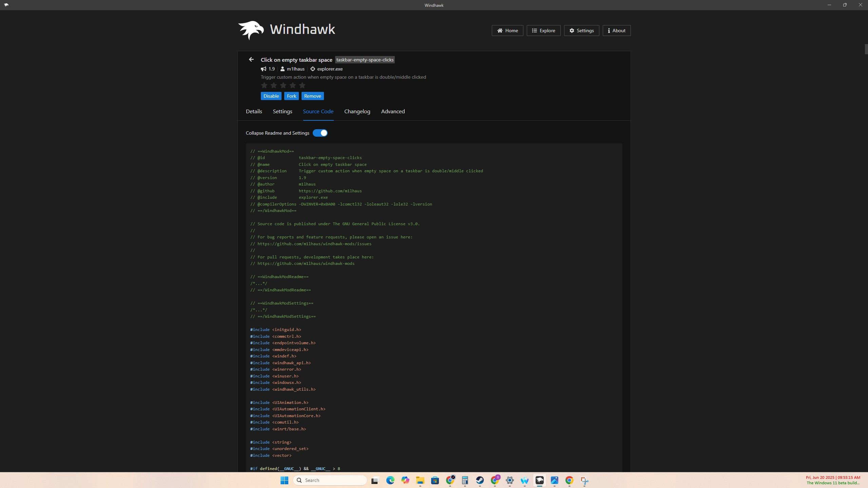Click the #include <unordered_set> line
The height and width of the screenshot is (488, 868).
279,449
